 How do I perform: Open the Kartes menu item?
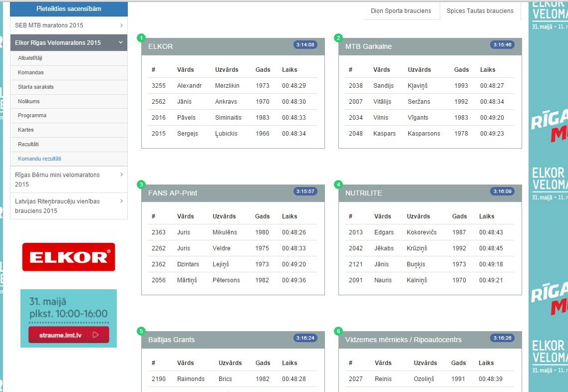(69, 130)
